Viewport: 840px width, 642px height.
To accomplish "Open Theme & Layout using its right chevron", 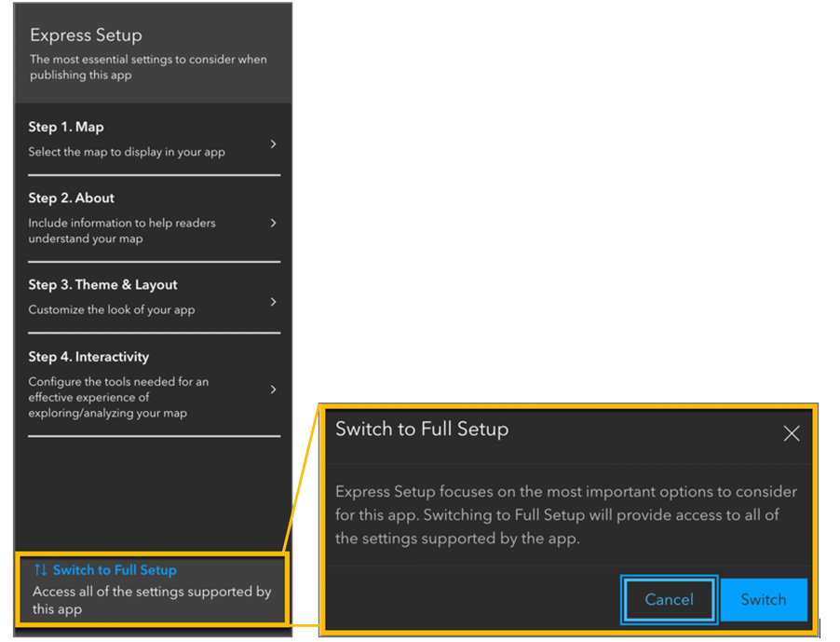I will pyautogui.click(x=273, y=302).
